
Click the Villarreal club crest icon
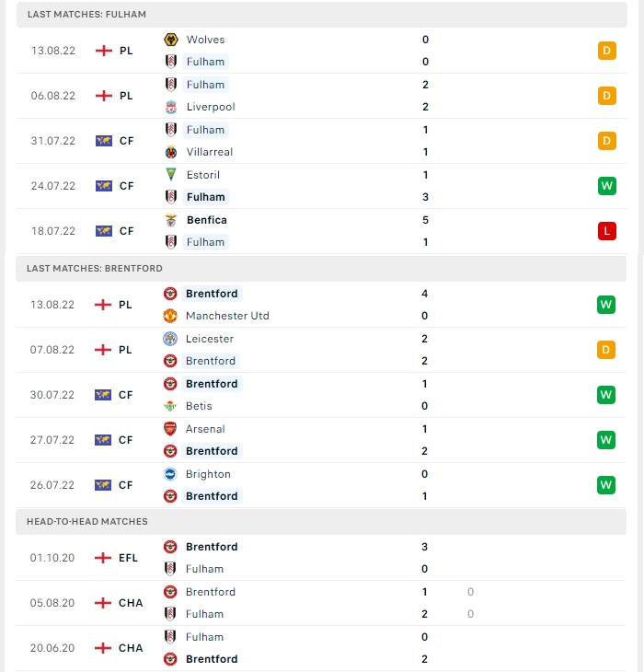pyautogui.click(x=171, y=152)
